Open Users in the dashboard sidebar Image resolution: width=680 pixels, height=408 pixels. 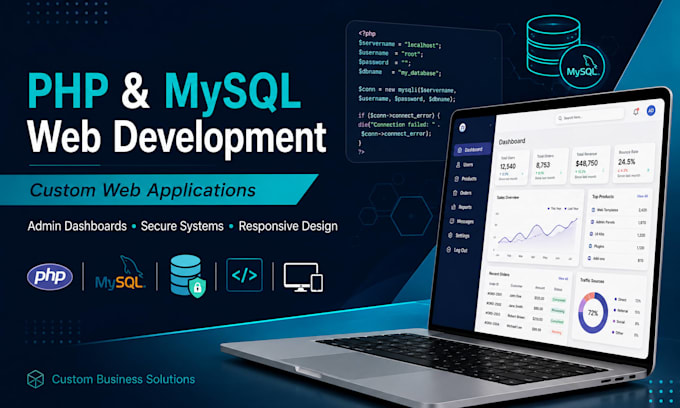point(464,165)
